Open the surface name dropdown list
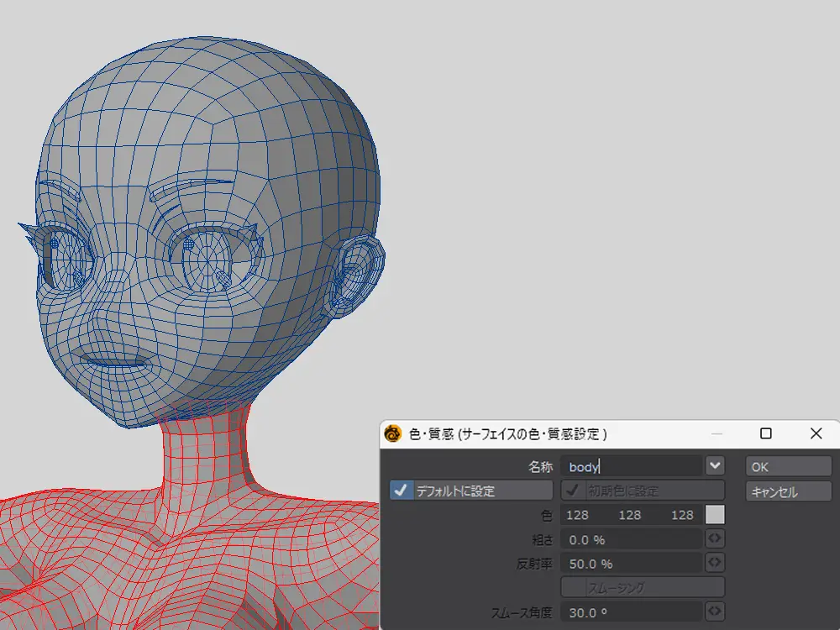 tap(715, 466)
